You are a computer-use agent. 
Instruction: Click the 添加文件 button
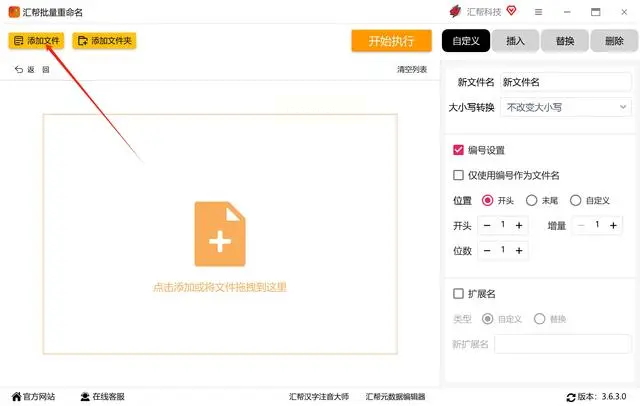[36, 41]
